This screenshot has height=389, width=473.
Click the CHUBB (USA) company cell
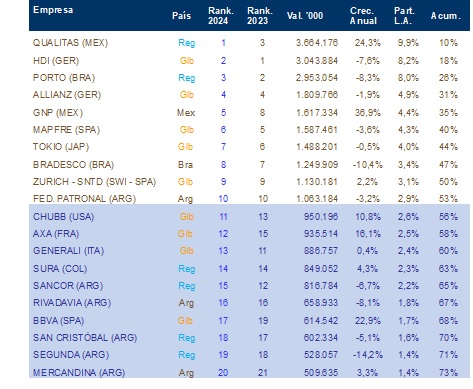pos(63,217)
